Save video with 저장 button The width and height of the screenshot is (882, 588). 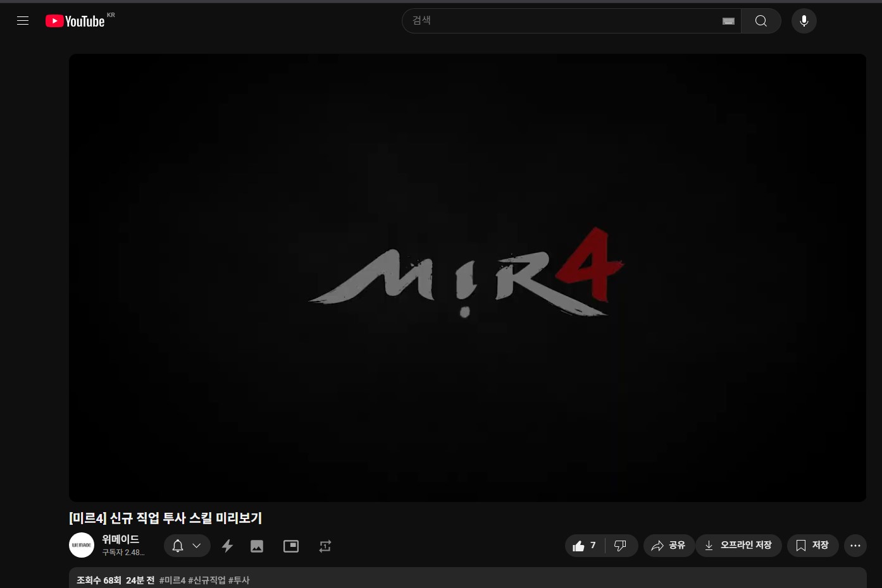pyautogui.click(x=812, y=546)
